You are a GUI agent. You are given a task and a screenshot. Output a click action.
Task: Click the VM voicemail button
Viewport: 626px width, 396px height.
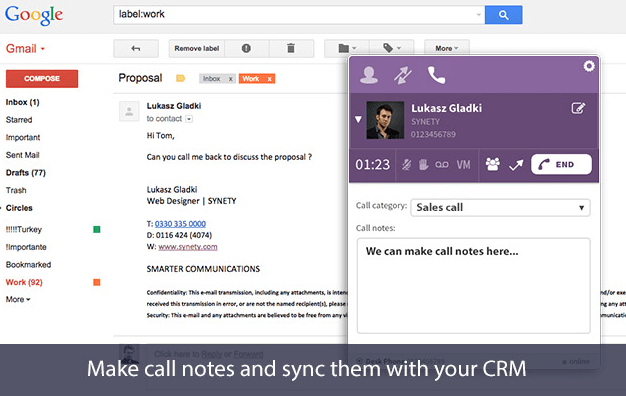(x=464, y=165)
